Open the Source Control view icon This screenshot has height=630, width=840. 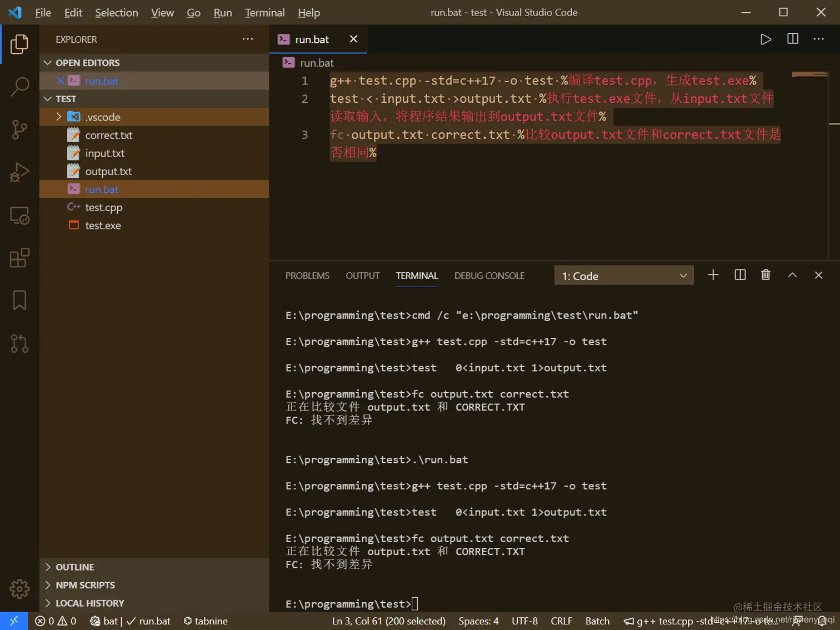pos(19,129)
